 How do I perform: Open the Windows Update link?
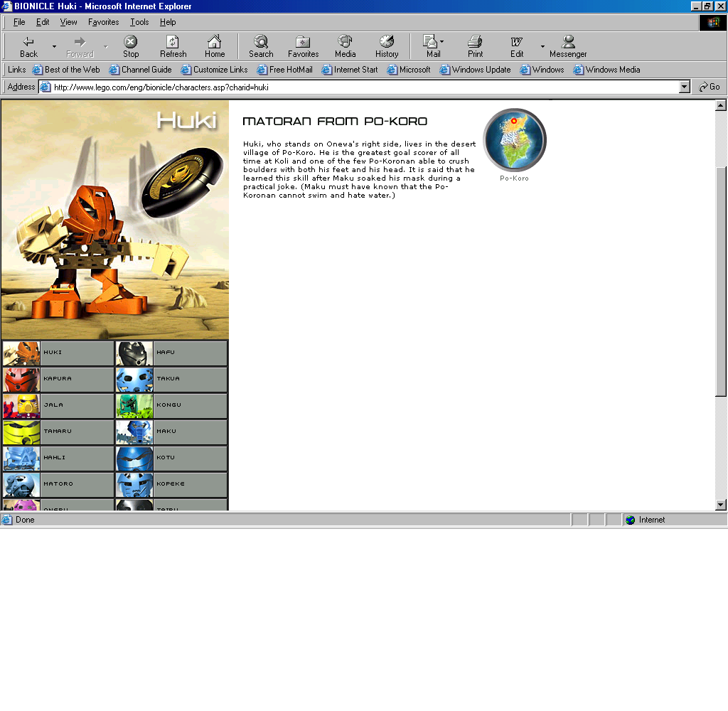pyautogui.click(x=475, y=70)
